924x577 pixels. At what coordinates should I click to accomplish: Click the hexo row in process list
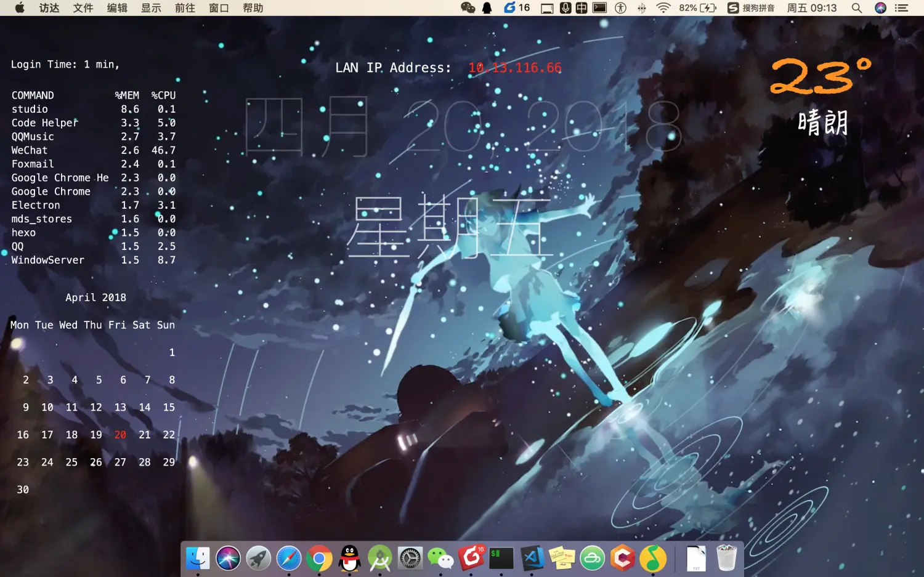click(x=94, y=233)
